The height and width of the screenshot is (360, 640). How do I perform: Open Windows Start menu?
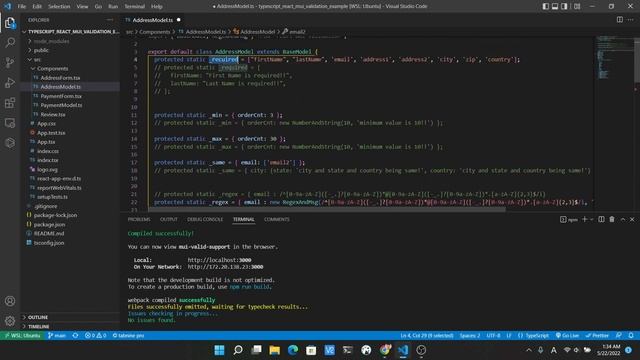click(220, 350)
